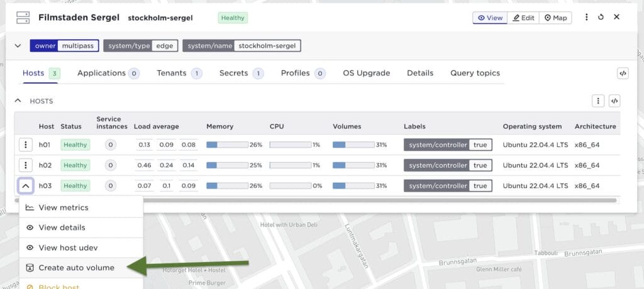Image resolution: width=644 pixels, height=289 pixels.
Task: Open the HOSTS section three-dot menu
Action: (598, 101)
